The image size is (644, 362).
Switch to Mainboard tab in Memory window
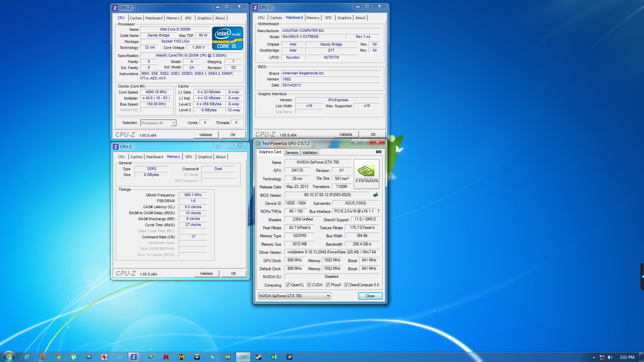pos(155,157)
